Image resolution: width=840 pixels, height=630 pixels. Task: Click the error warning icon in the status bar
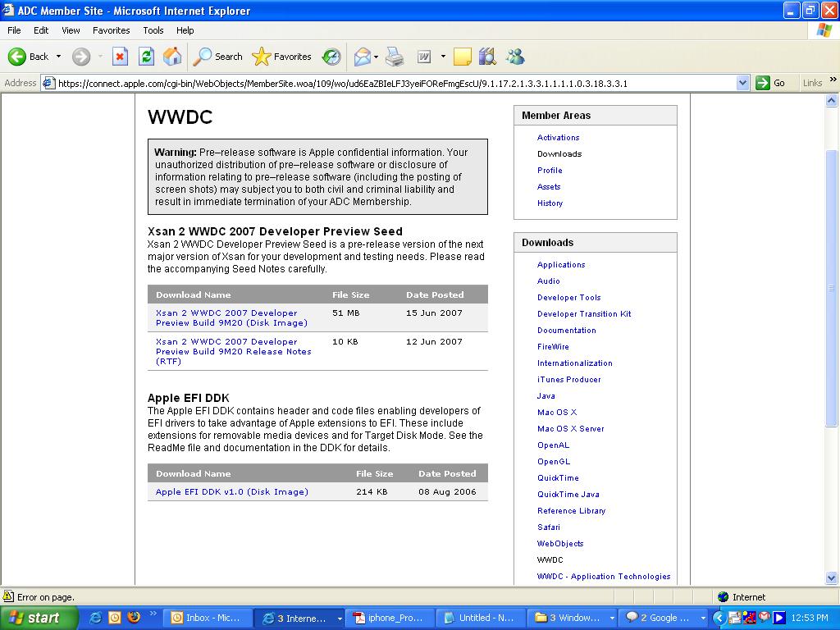coord(8,596)
